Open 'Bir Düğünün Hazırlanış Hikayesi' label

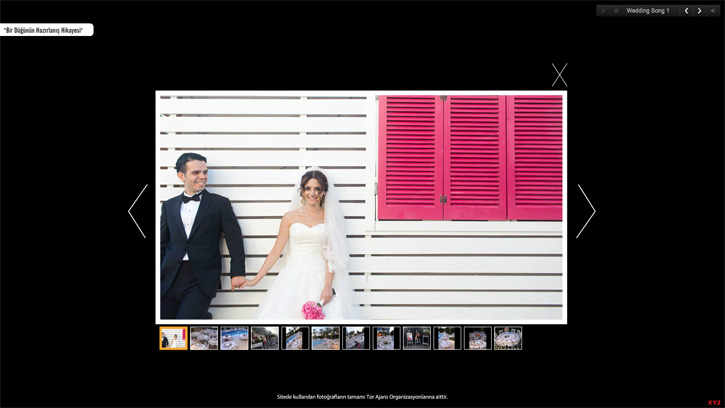click(x=47, y=30)
